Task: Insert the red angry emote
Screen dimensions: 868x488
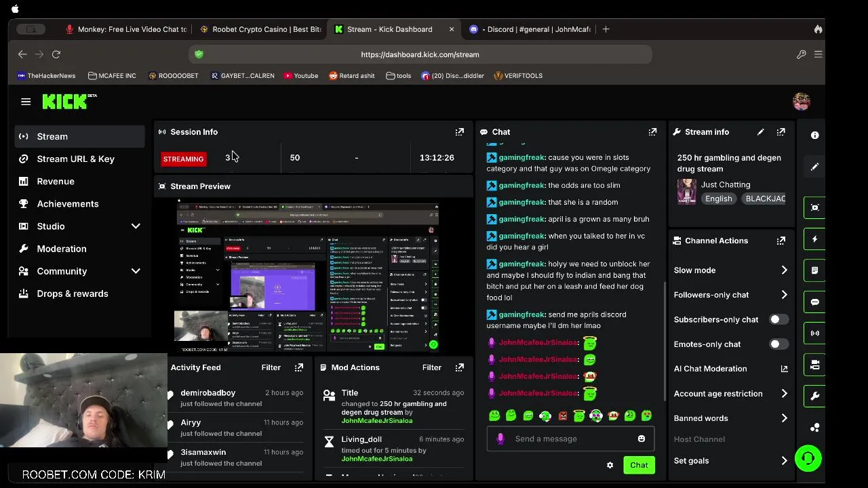Action: (562, 415)
